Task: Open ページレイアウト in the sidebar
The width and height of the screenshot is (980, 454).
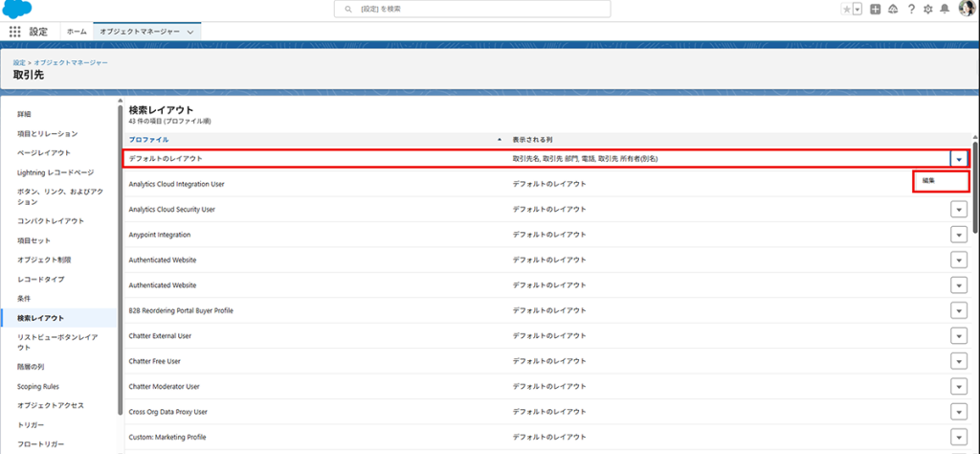Action: 44,152
